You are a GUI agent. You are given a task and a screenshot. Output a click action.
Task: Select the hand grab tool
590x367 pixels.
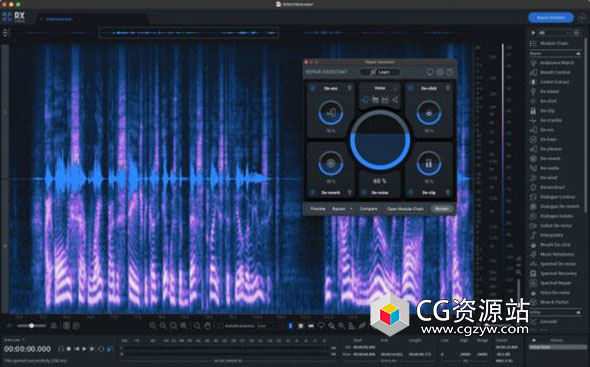tap(207, 326)
